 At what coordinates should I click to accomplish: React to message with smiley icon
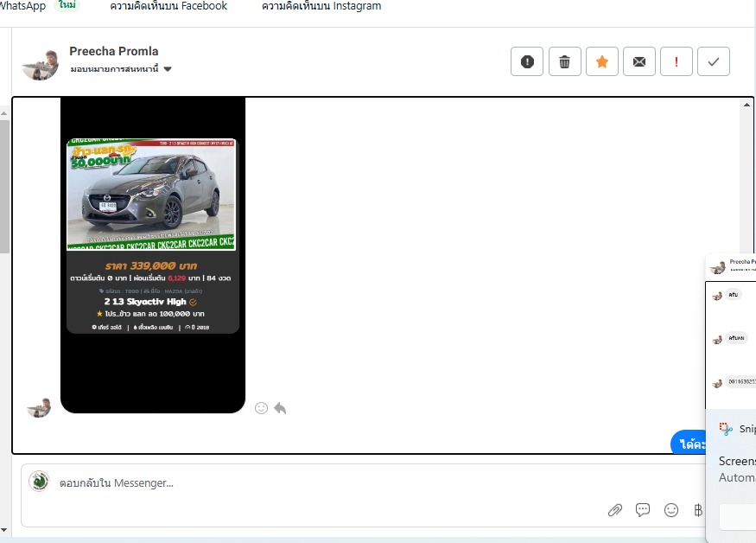261,408
